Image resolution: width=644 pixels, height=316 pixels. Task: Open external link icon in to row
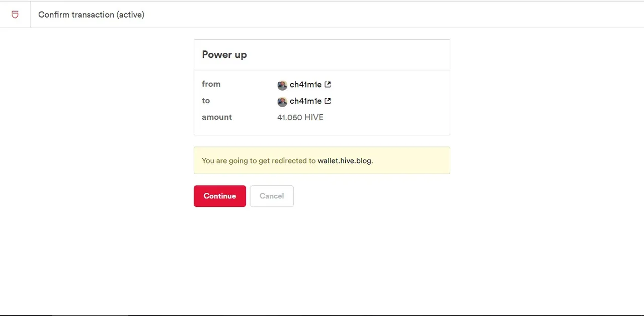click(328, 101)
